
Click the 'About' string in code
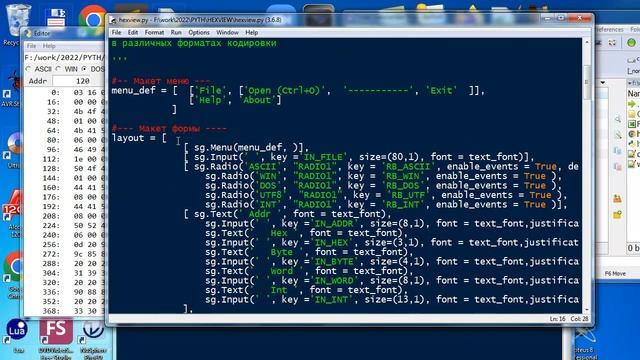click(257, 100)
